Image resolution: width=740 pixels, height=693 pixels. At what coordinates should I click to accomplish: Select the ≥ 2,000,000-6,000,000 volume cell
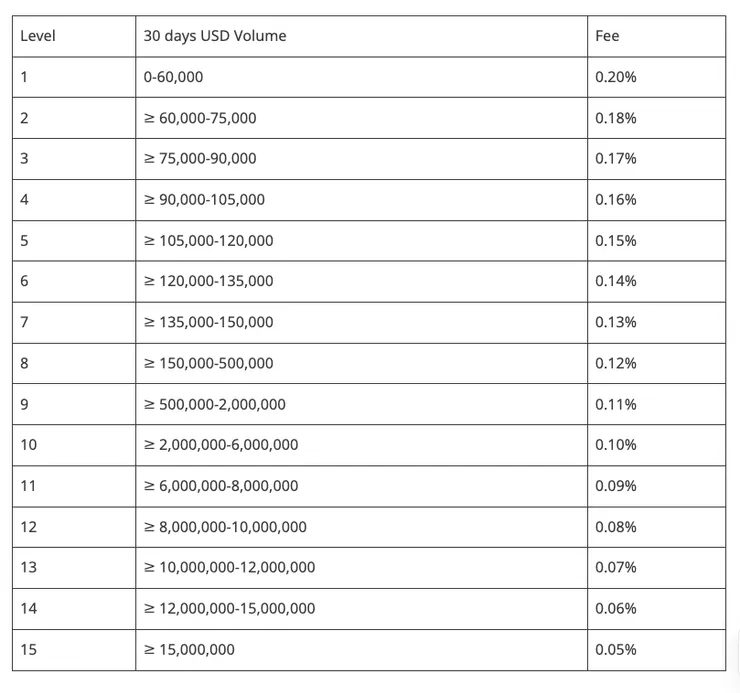point(221,445)
